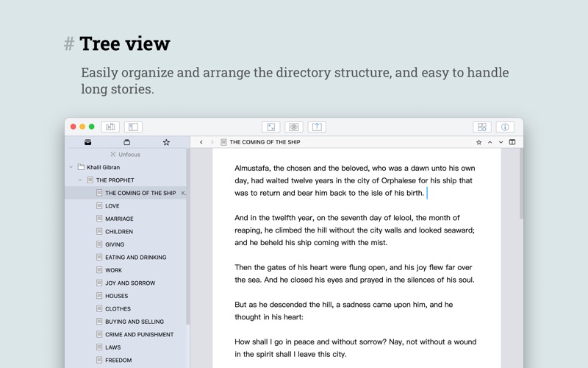Open the grid layout view icon

[482, 127]
